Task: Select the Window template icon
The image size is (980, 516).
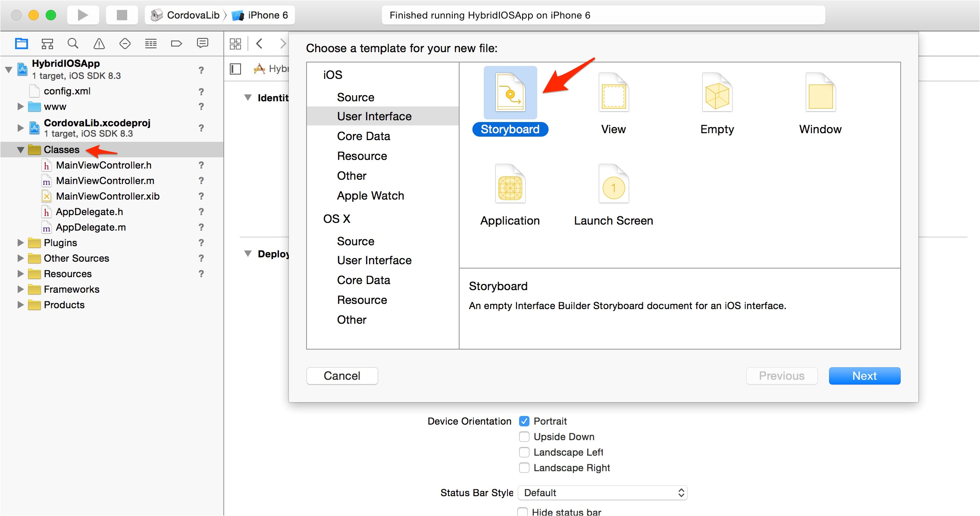Action: [820, 93]
